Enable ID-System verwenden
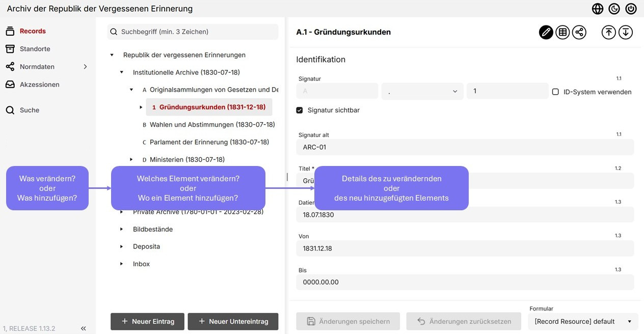This screenshot has width=644, height=334. 555,92
